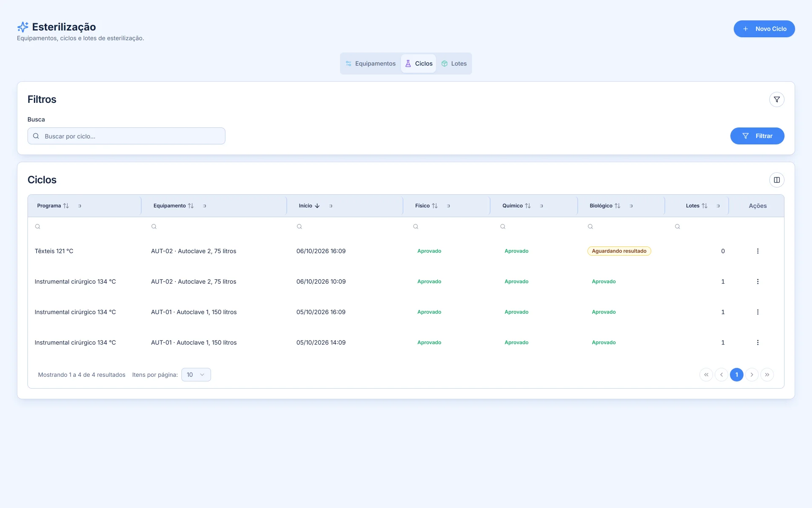Toggle the filter panel funnel icon
This screenshot has height=508, width=812.
coord(776,99)
